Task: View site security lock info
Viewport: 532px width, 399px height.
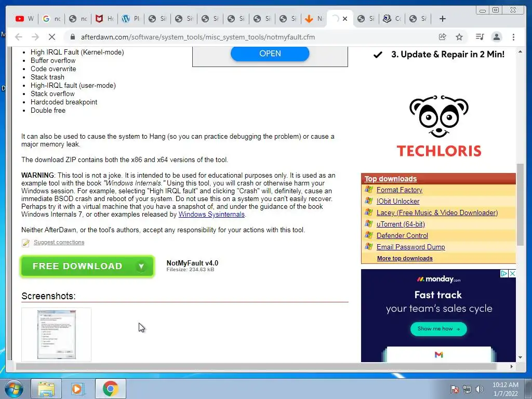Action: pyautogui.click(x=72, y=37)
